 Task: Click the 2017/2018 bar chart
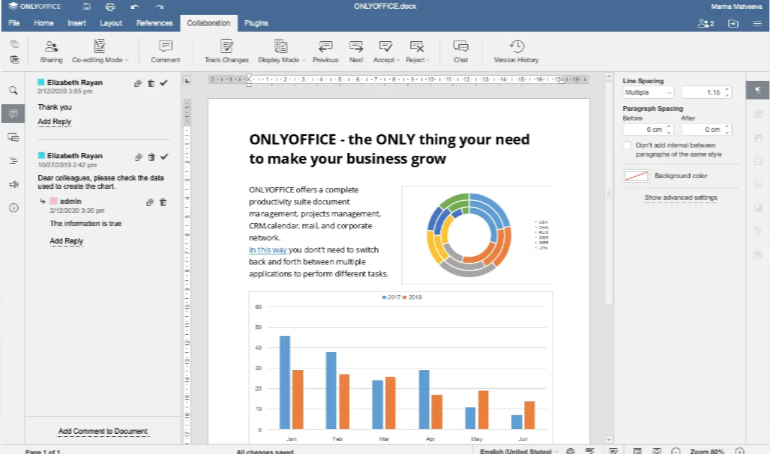(401, 368)
